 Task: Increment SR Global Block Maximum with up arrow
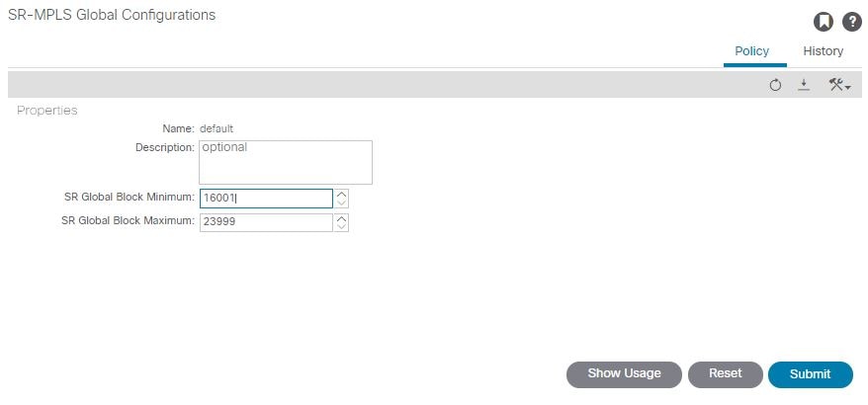(x=342, y=218)
